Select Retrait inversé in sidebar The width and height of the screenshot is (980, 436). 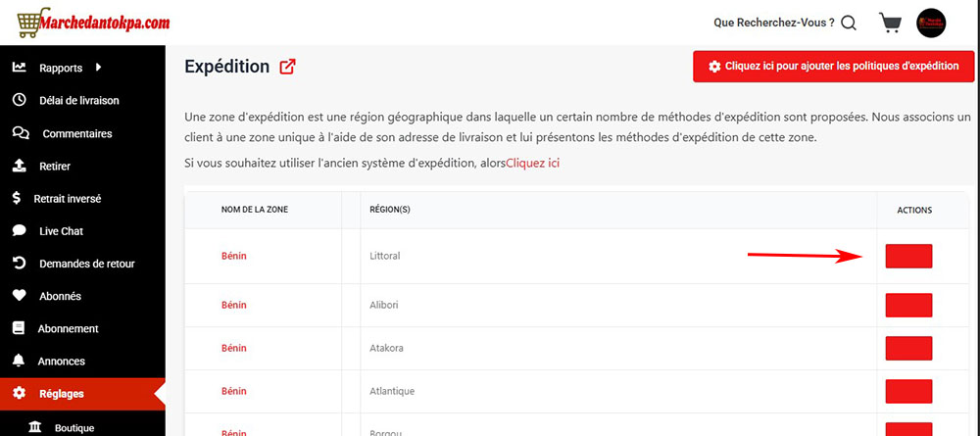(x=67, y=198)
